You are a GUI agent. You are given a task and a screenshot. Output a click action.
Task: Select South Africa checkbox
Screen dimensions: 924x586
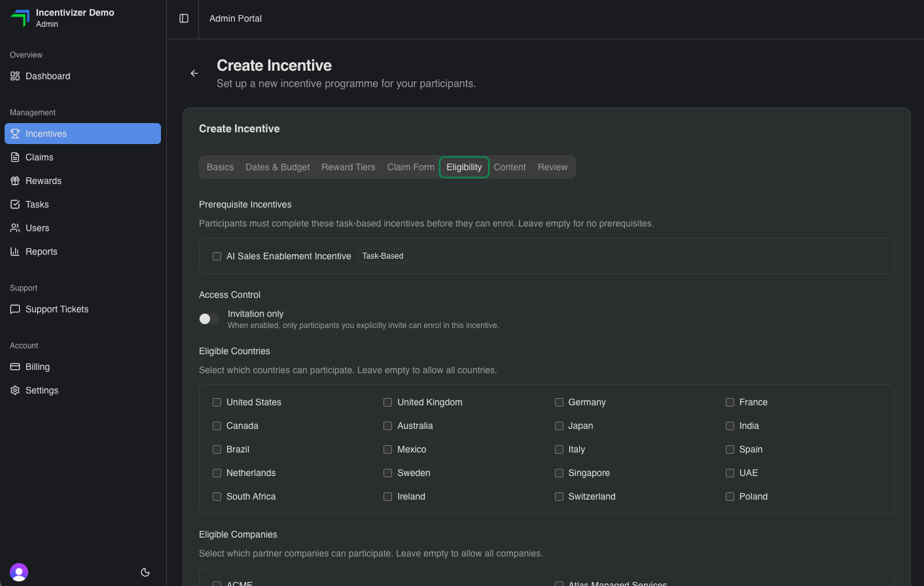tap(217, 496)
